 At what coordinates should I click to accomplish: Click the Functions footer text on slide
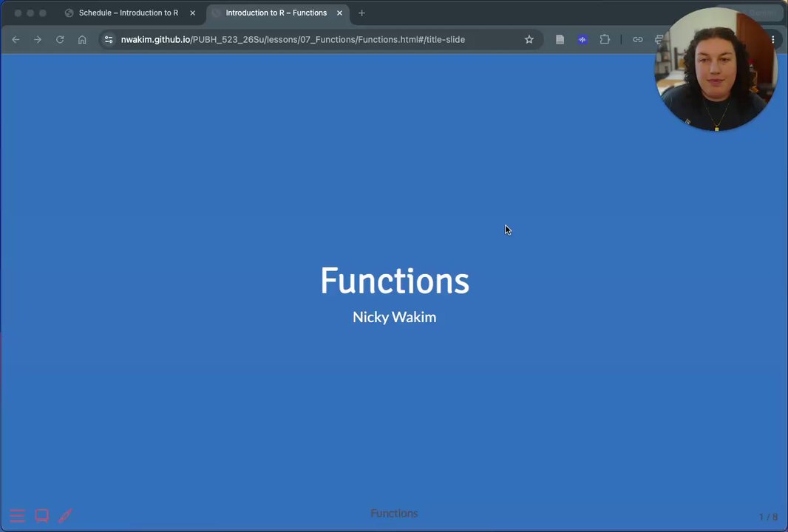[394, 514]
